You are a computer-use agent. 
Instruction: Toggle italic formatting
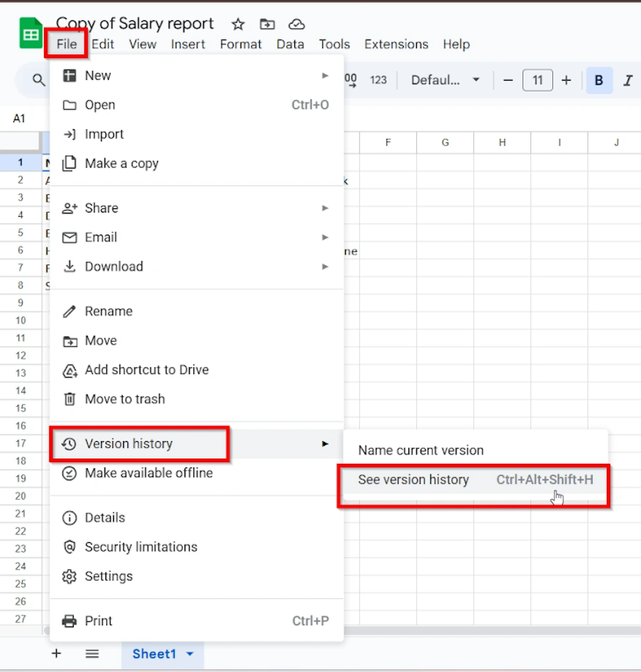pos(628,80)
